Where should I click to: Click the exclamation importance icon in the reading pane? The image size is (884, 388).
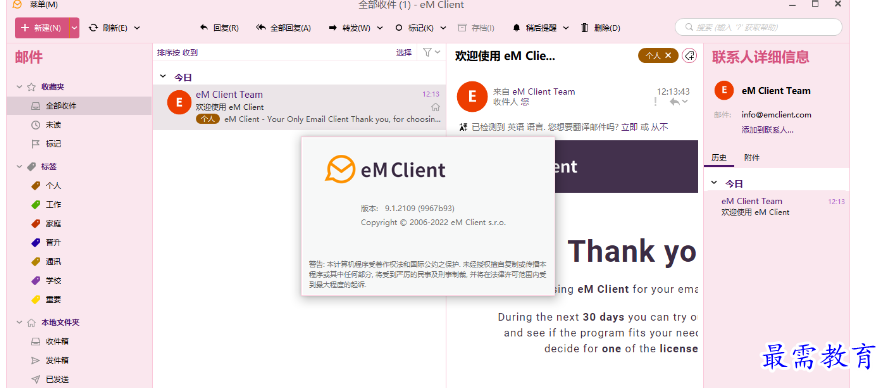point(655,102)
